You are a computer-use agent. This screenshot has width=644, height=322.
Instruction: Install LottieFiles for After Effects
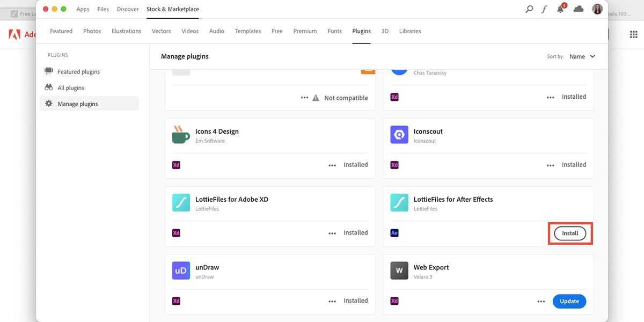[570, 233]
